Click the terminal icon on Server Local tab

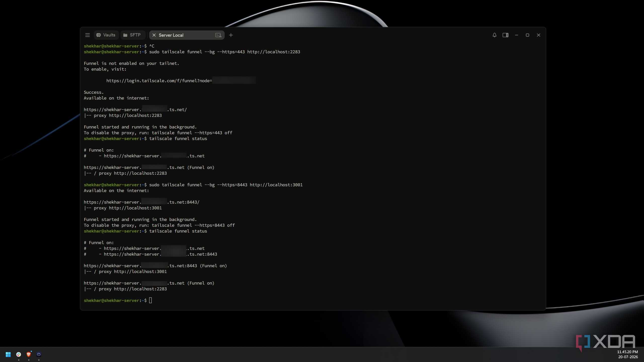tap(218, 35)
